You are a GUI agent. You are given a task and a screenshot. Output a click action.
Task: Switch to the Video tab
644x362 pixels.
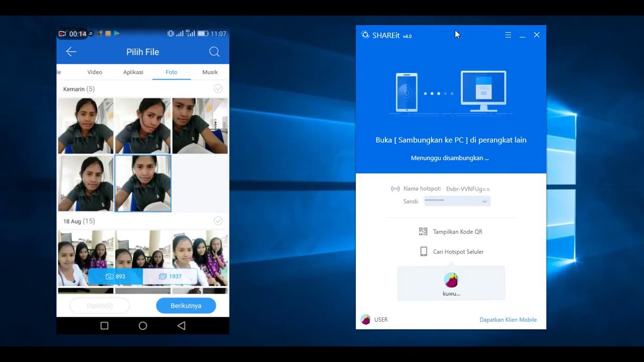click(95, 72)
